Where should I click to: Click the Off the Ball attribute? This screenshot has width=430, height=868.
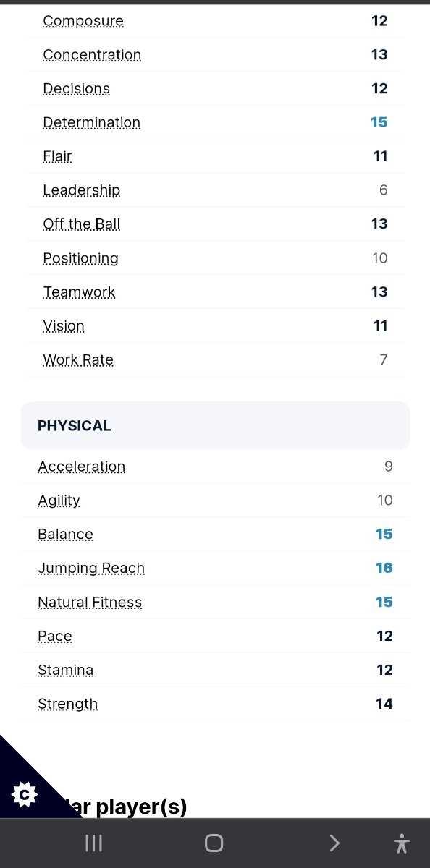pyautogui.click(x=82, y=224)
